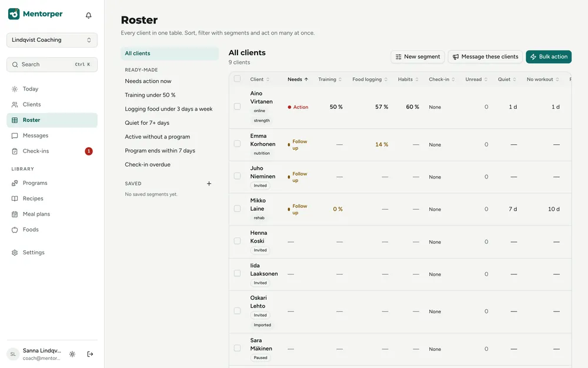
Task: Click the Imported tag under Oskari Lehto
Action: (262, 325)
